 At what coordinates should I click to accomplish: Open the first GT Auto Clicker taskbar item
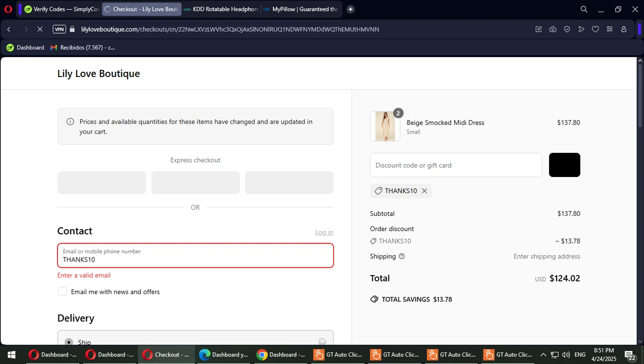click(338, 355)
